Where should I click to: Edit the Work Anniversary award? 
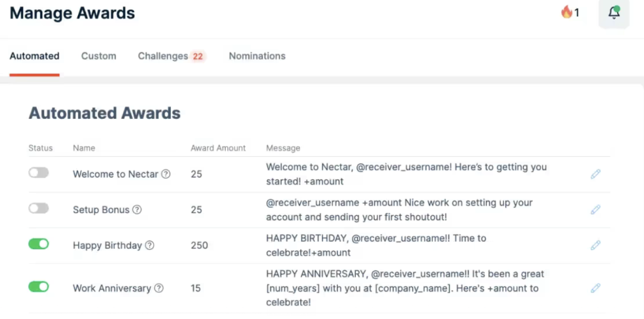595,288
